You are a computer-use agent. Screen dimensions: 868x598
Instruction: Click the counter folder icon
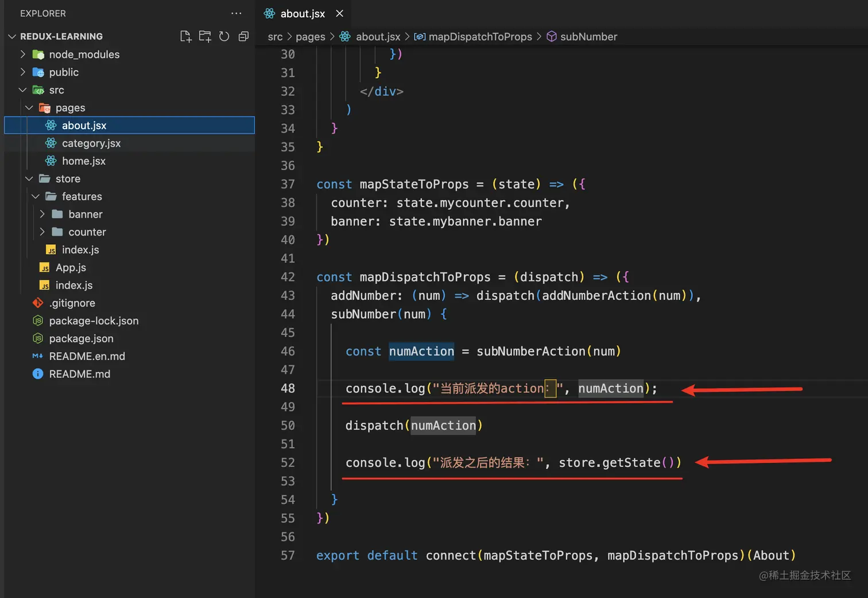[57, 232]
